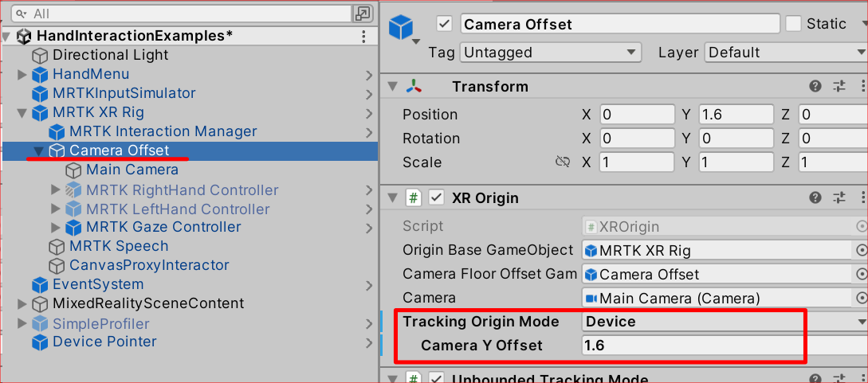868x383 pixels.
Task: Edit the Camera Offset name field
Action: [620, 24]
